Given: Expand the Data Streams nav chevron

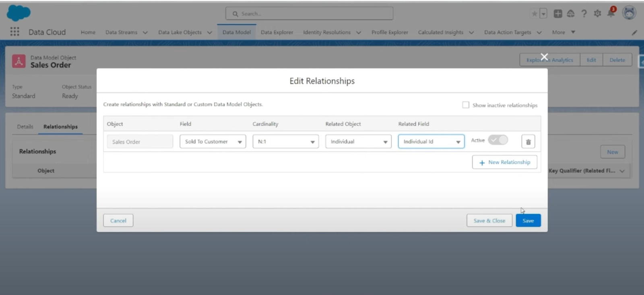Looking at the screenshot, I should click(145, 33).
